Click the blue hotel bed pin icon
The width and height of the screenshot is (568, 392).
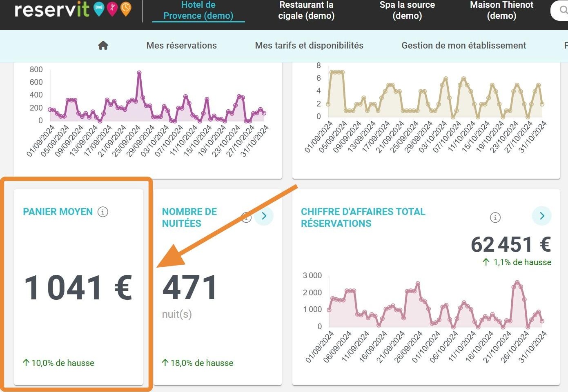coord(99,9)
